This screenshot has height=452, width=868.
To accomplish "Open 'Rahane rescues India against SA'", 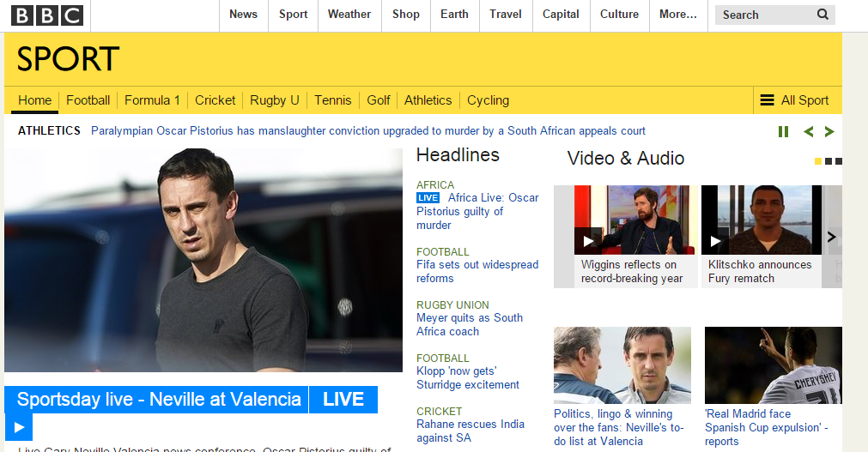I will [x=470, y=431].
